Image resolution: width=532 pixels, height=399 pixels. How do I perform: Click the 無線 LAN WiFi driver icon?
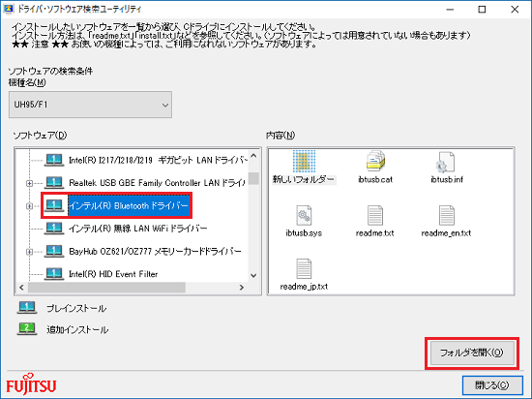click(54, 229)
